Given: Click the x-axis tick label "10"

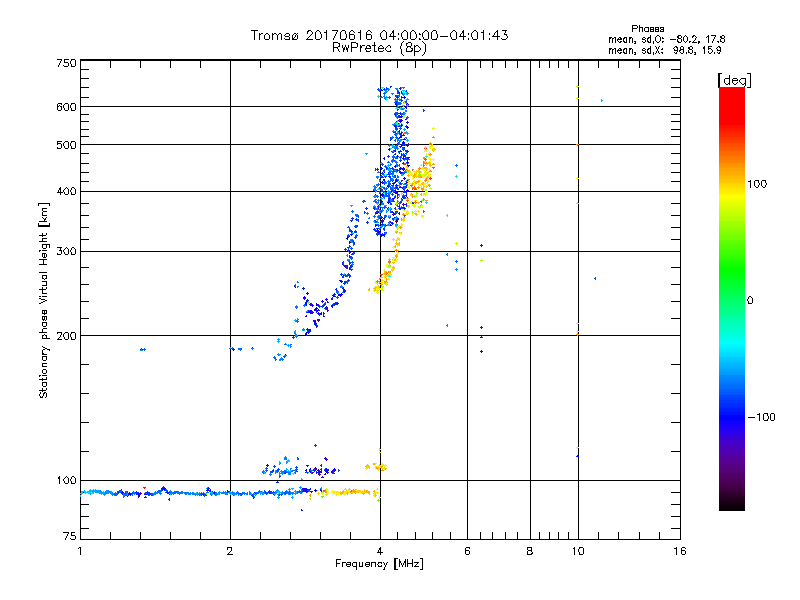Looking at the screenshot, I should pyautogui.click(x=578, y=551).
